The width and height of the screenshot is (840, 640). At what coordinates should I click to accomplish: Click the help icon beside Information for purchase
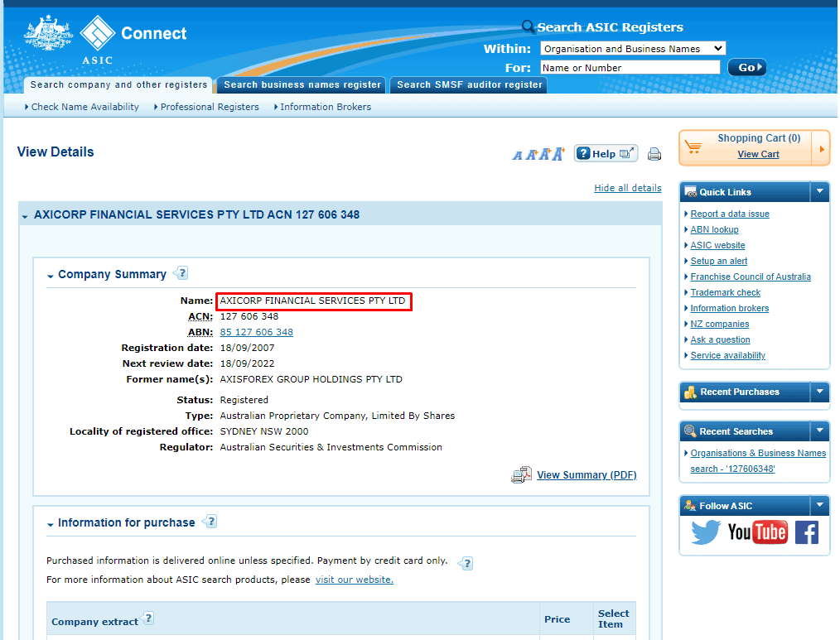[210, 521]
